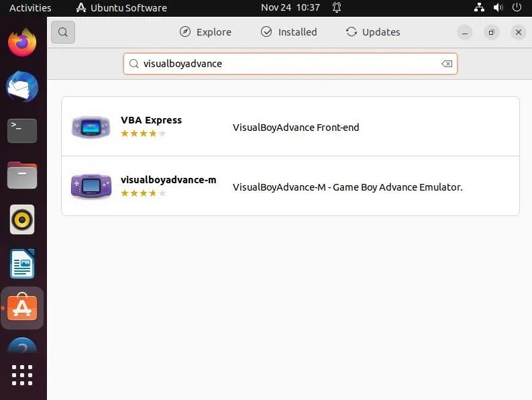Open the notification bell clock menu
532x400 pixels.
(301, 7)
